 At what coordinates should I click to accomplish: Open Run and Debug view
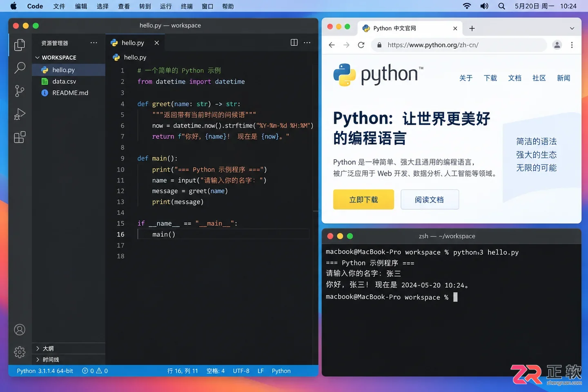[20, 114]
